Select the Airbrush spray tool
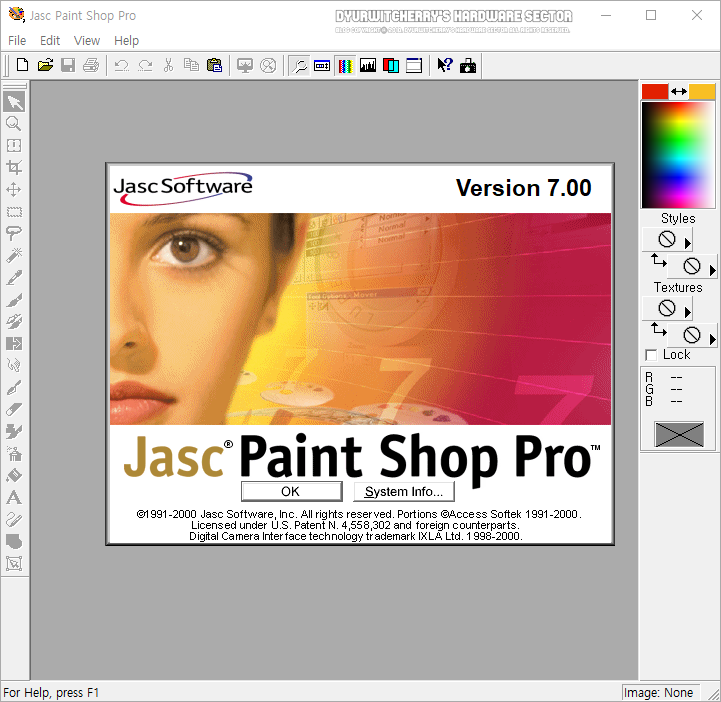 (x=14, y=453)
